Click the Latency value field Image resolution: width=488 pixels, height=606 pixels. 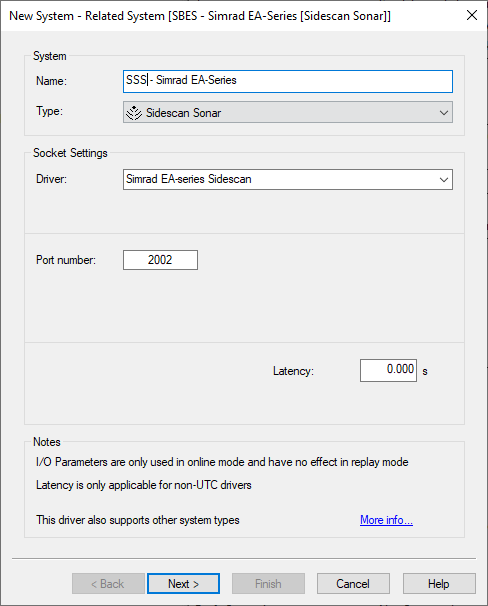(x=388, y=370)
